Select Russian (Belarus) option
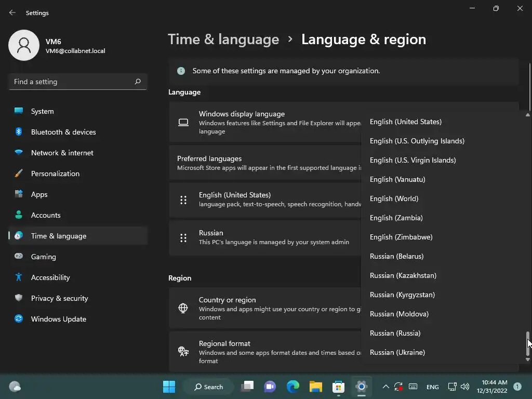 click(x=444, y=256)
